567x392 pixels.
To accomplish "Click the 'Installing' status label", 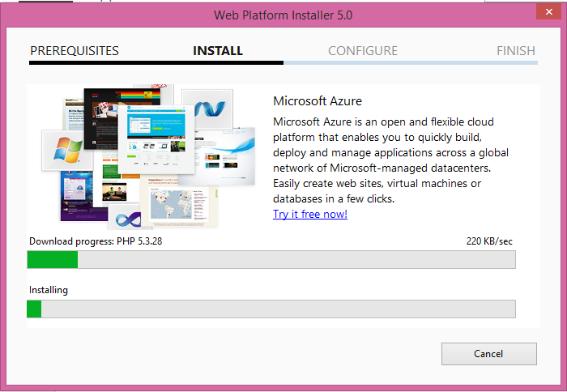I will point(49,290).
